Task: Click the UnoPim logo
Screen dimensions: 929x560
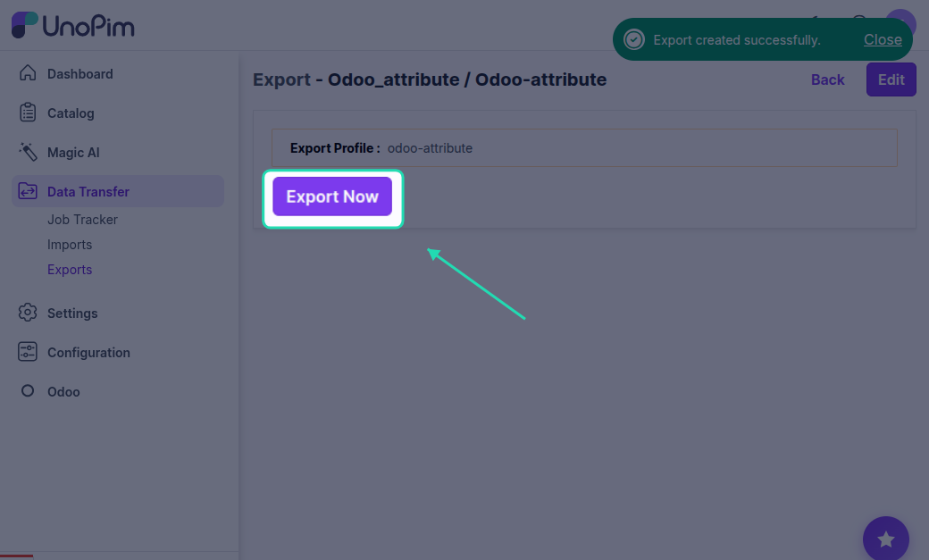Action: (x=73, y=26)
